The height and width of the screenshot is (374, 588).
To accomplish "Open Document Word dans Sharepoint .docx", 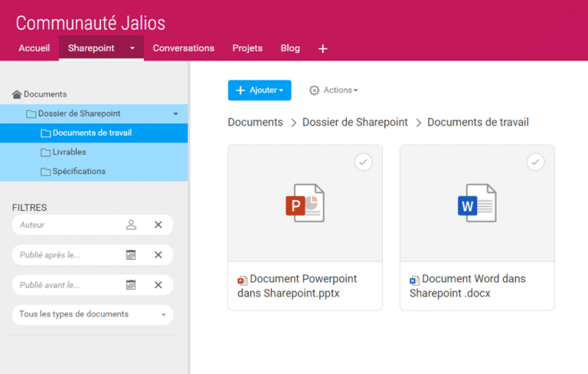I will point(468,286).
